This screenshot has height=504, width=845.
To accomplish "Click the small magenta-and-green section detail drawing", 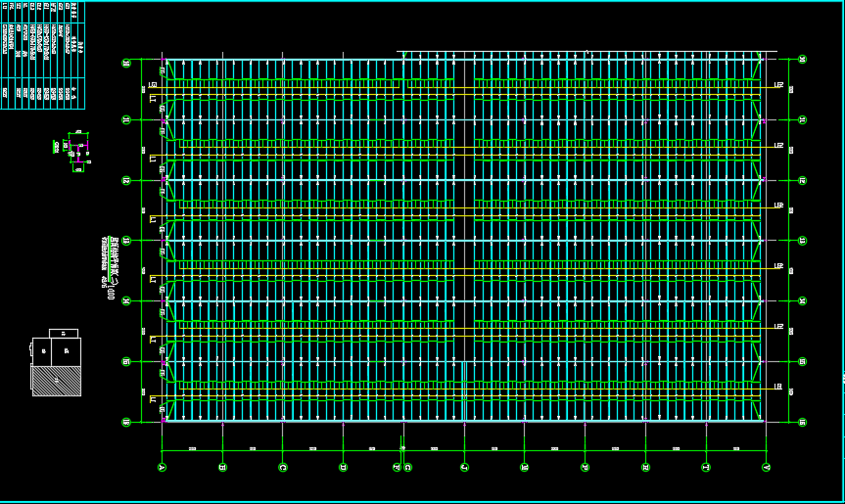I will pos(76,150).
